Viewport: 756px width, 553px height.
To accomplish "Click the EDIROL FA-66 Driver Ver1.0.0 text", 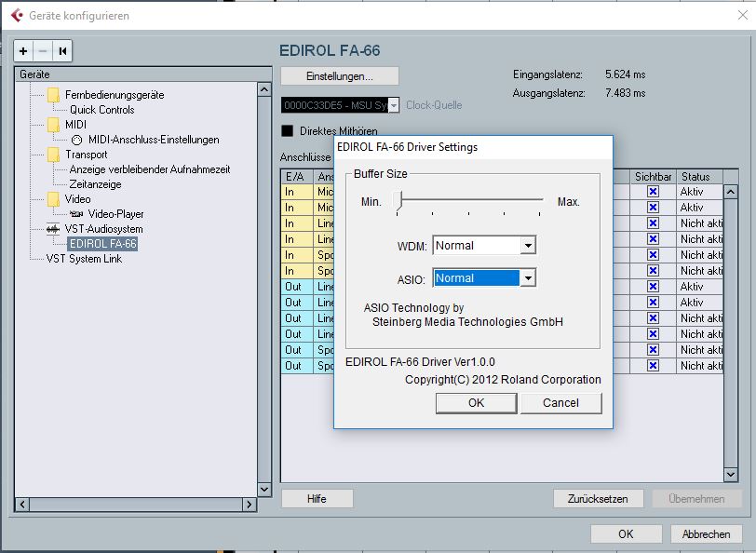I will click(x=420, y=362).
